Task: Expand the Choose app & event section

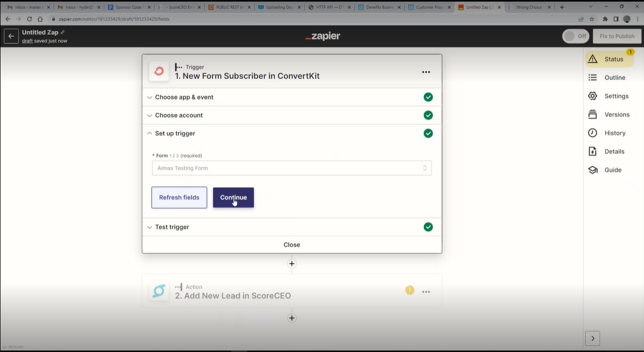Action: [x=292, y=97]
